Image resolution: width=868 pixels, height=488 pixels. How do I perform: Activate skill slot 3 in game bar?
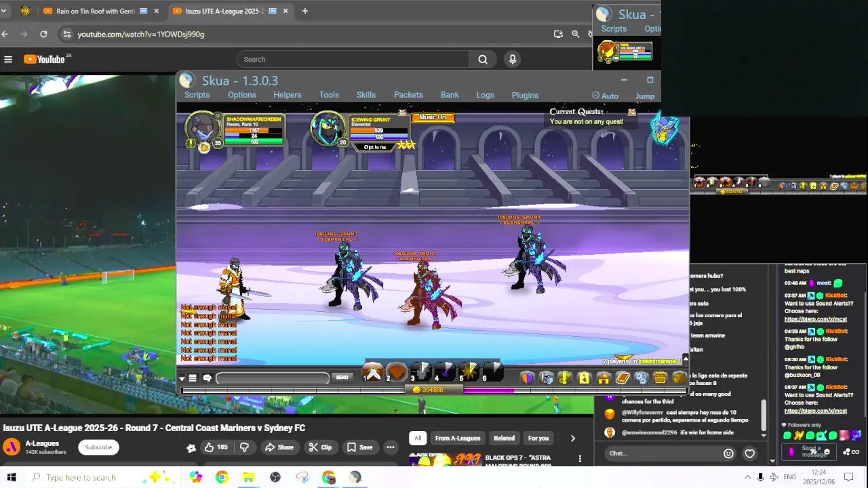coord(420,372)
